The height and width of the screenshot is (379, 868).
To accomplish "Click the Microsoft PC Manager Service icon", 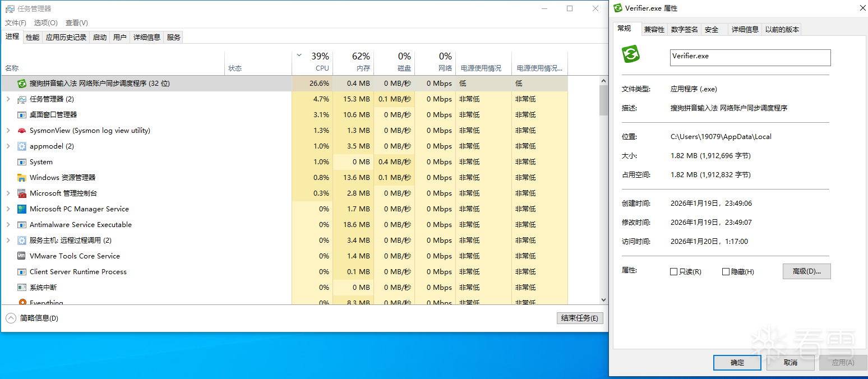I will 22,209.
